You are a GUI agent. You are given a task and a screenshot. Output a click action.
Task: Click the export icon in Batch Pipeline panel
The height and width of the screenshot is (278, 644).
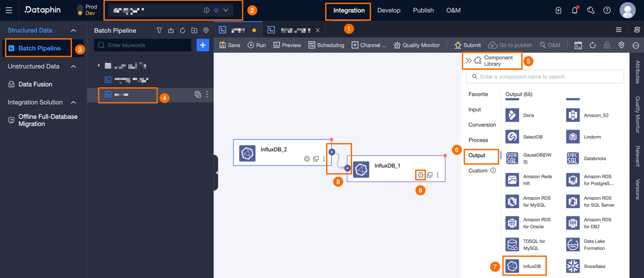tap(171, 31)
